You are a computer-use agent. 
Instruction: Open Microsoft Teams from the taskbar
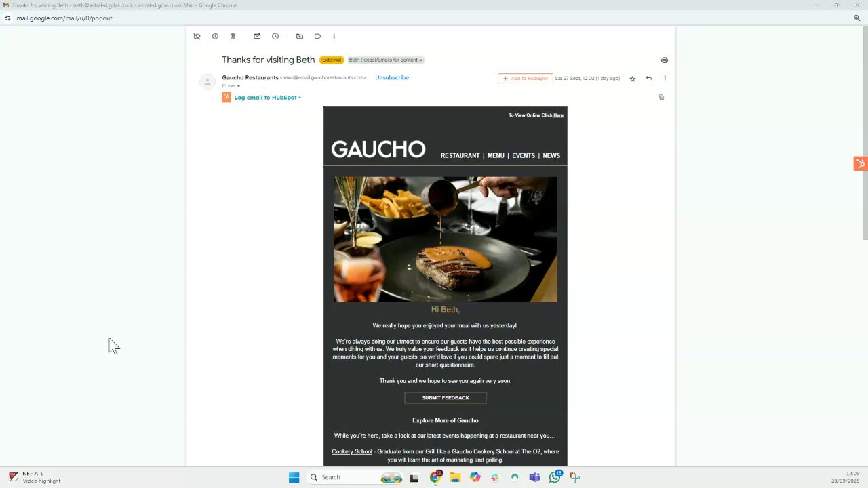pyautogui.click(x=534, y=477)
